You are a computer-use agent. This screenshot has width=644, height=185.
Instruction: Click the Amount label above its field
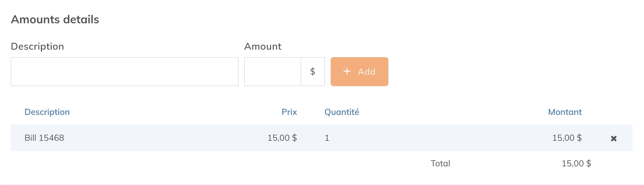(263, 46)
